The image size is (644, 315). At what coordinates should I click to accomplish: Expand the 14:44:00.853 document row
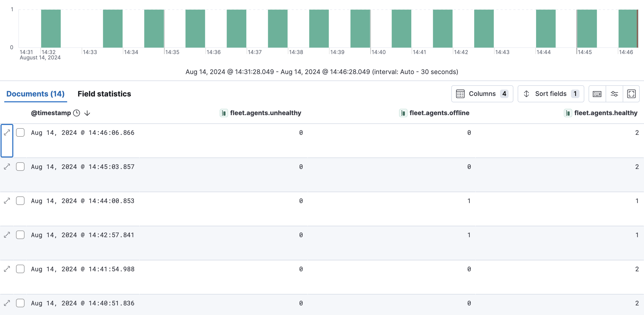point(7,201)
